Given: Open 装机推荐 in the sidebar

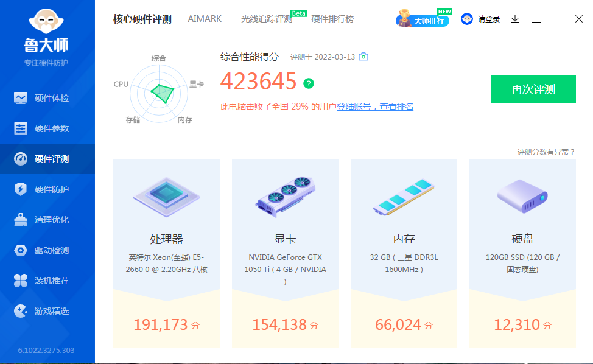Looking at the screenshot, I should point(47,281).
